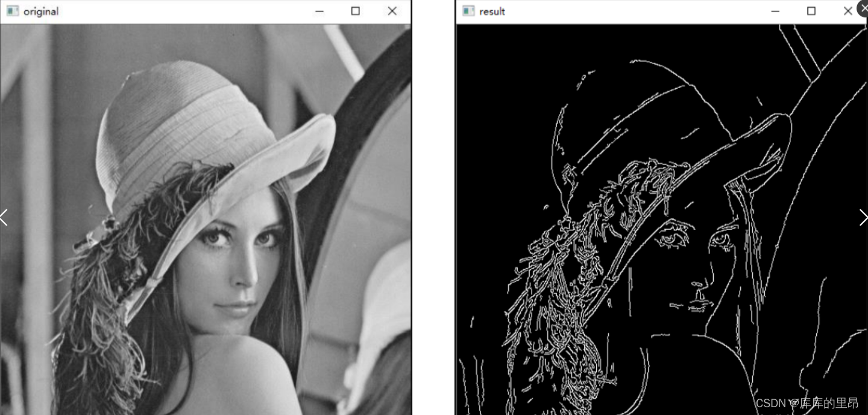Maximize the original window
This screenshot has height=415, width=868.
coord(356,11)
